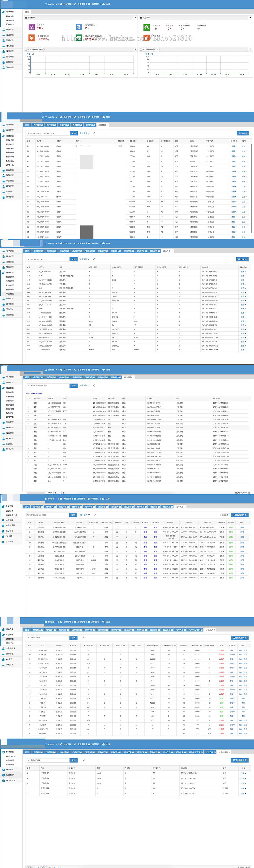
Task: Click 禁用 link in activity row 32
Action: (242, 527)
